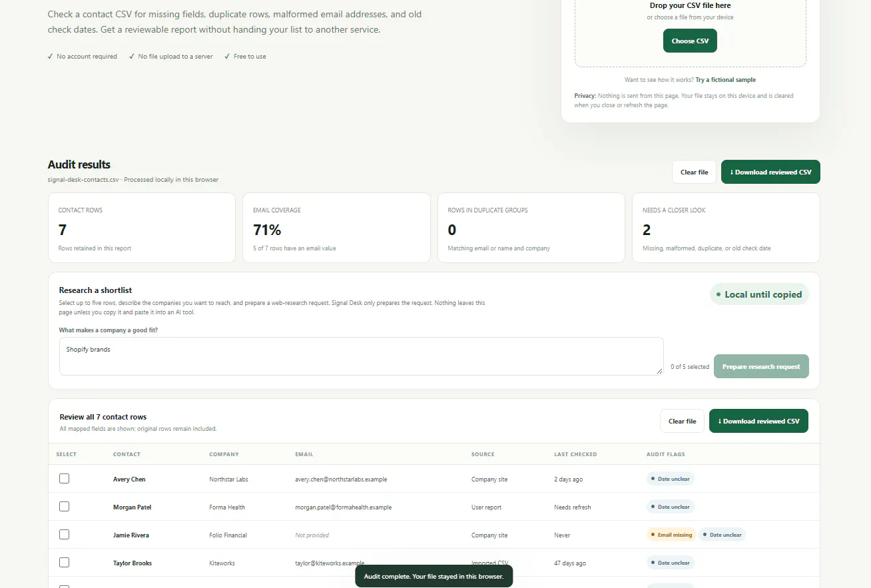Click morgan.patel@formahealth.example email cell
This screenshot has width=871, height=588.
[343, 507]
